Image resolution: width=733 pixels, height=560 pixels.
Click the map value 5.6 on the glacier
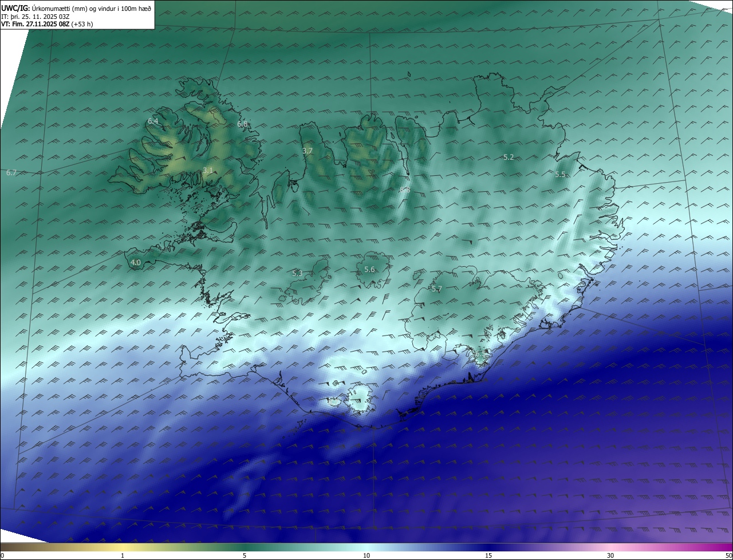click(369, 270)
